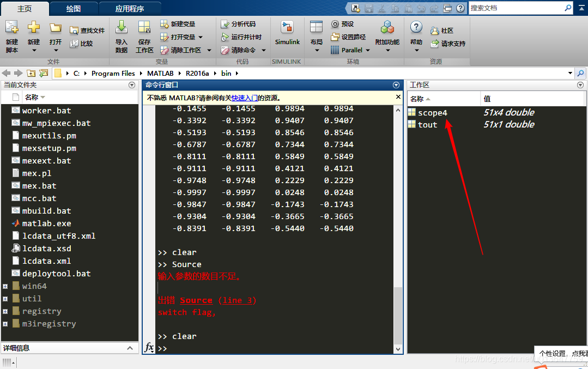This screenshot has height=369, width=588.
Task: Sort workspace by the Value (值) column
Action: 487,99
